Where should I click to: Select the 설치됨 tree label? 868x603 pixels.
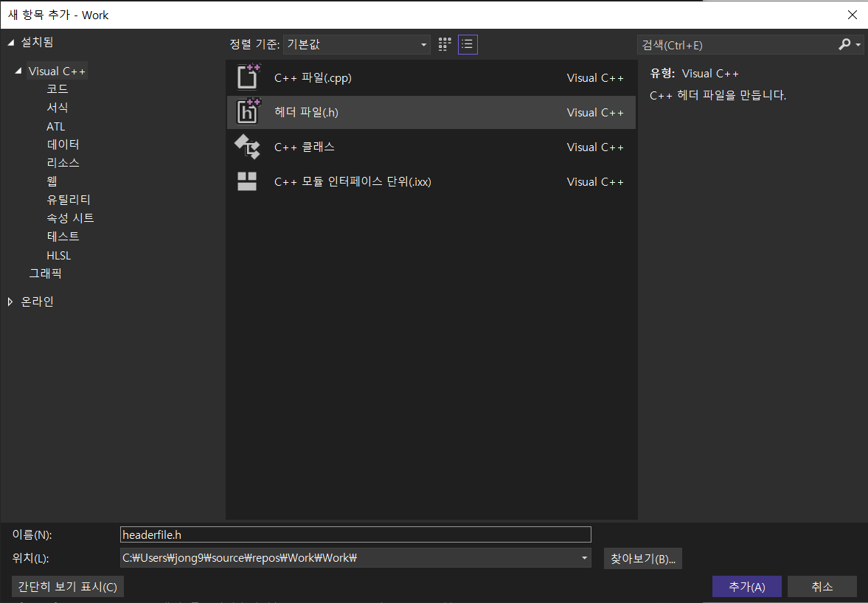coord(37,42)
